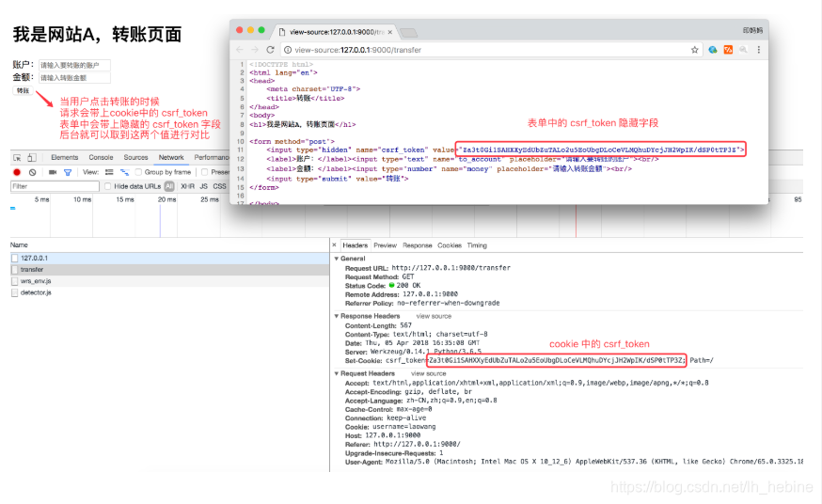The height and width of the screenshot is (504, 822).
Task: Switch to the Timing tab
Action: pyautogui.click(x=477, y=245)
